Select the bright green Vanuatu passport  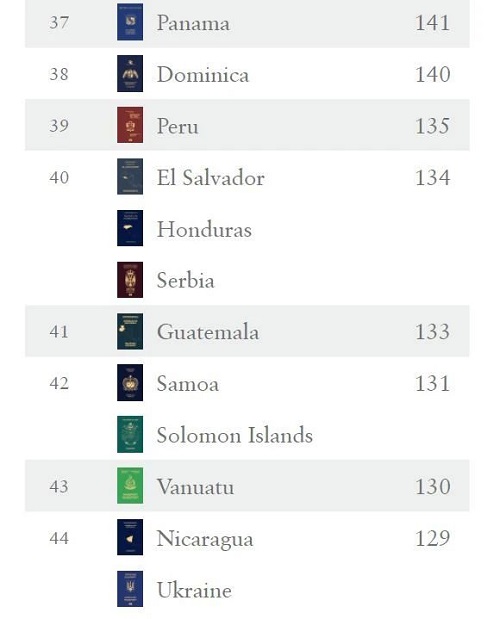tap(130, 486)
